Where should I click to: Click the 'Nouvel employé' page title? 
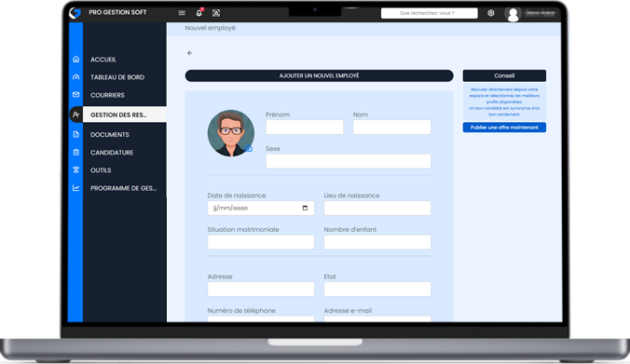(x=210, y=28)
